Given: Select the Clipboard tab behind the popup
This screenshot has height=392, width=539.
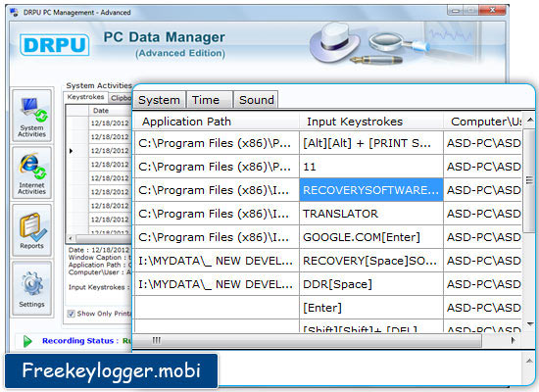Looking at the screenshot, I should click(x=121, y=98).
